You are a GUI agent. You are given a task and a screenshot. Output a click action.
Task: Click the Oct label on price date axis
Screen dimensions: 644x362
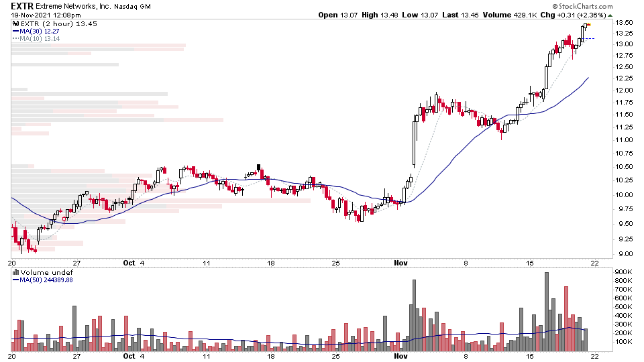click(129, 263)
